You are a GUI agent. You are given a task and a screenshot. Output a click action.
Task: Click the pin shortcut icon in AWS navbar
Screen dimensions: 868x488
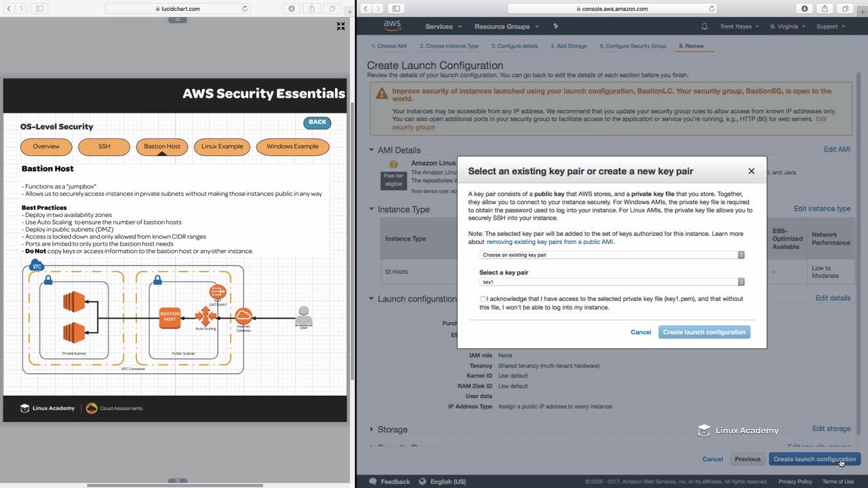[556, 26]
